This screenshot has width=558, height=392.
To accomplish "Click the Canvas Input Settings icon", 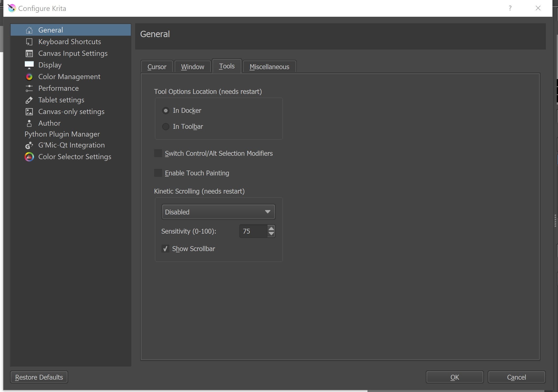I will click(x=29, y=53).
